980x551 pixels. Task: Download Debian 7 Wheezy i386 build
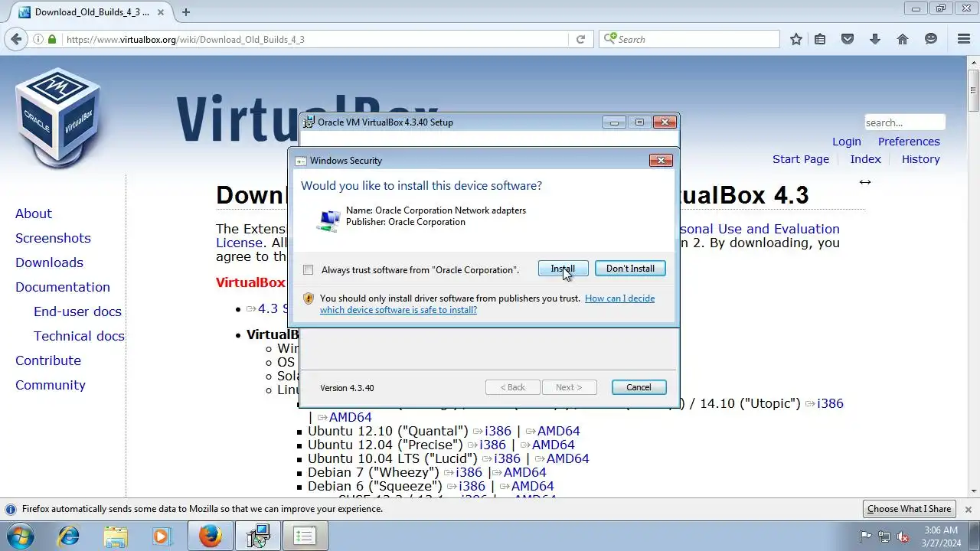[x=463, y=472]
